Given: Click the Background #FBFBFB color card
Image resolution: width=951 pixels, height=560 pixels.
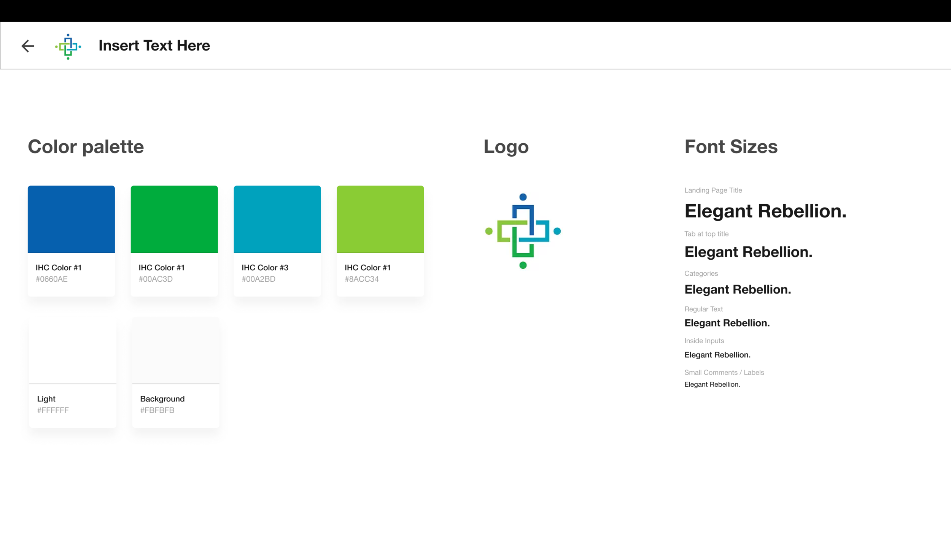Looking at the screenshot, I should 176,372.
